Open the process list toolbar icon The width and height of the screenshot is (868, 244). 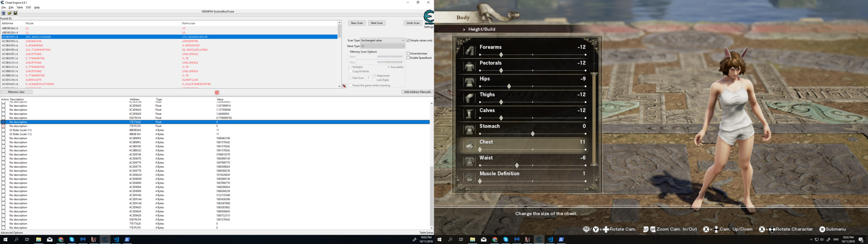coord(4,13)
